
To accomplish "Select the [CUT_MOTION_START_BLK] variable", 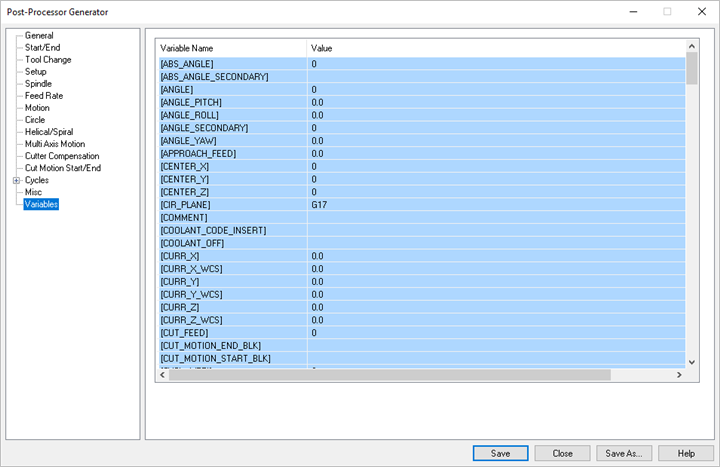I will [x=422, y=359].
